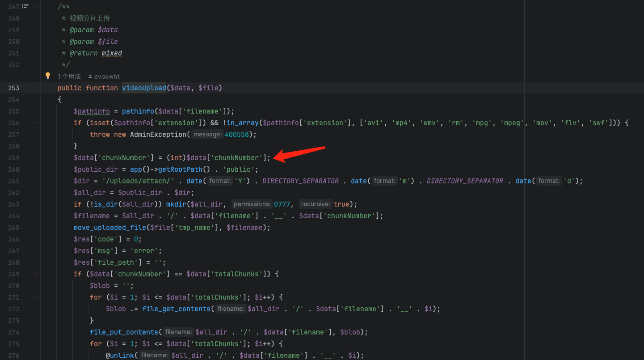Collapse the for loop at line 271
This screenshot has height=360, width=644.
click(37, 297)
